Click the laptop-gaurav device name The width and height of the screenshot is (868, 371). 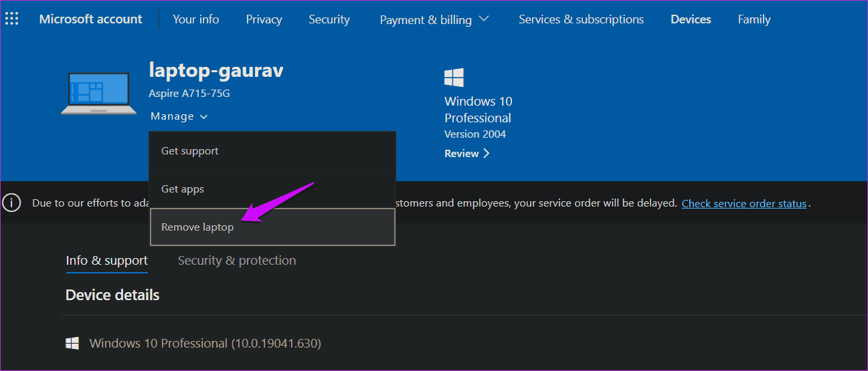tap(216, 70)
